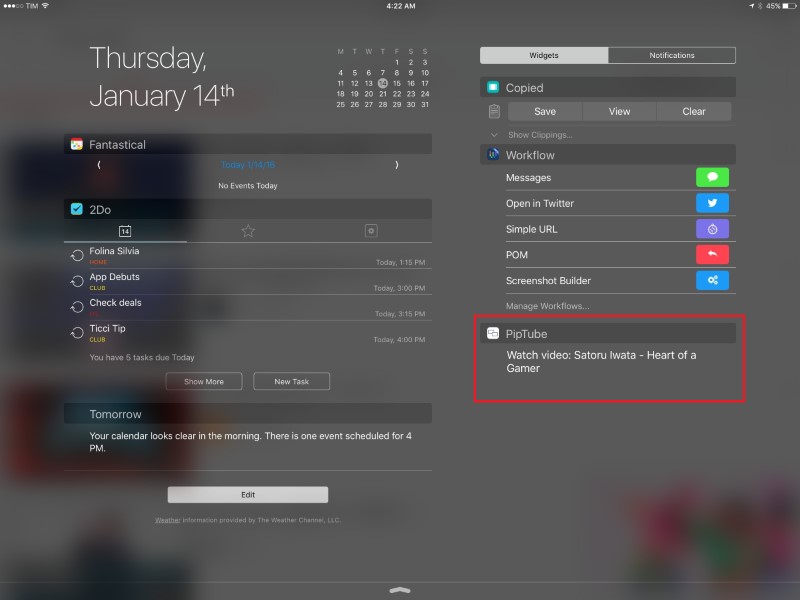
Task: Check off the App Debuts task
Action: [x=77, y=282]
